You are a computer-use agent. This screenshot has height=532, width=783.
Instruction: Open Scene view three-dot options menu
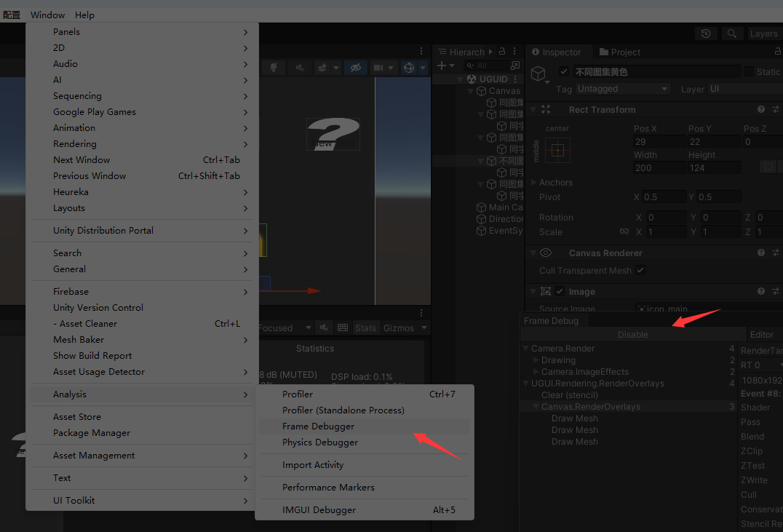(421, 52)
